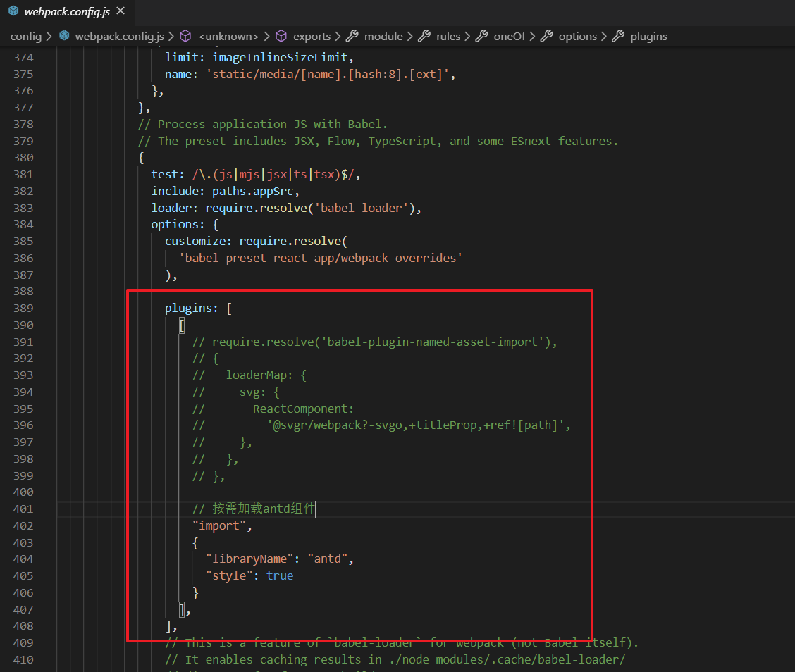Click "libraryName" key on line 404
Viewport: 795px width, 672px height.
[249, 559]
